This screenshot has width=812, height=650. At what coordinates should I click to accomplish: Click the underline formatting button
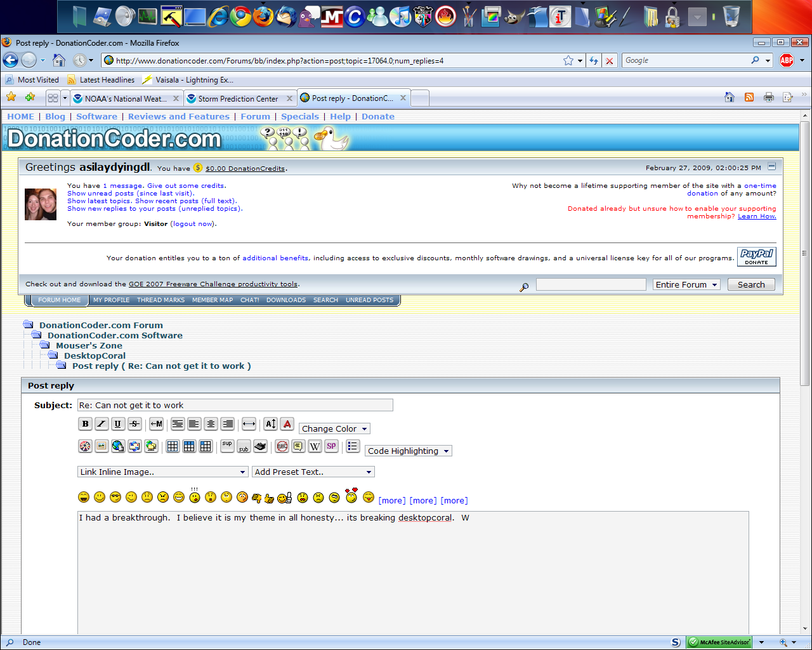(x=118, y=424)
